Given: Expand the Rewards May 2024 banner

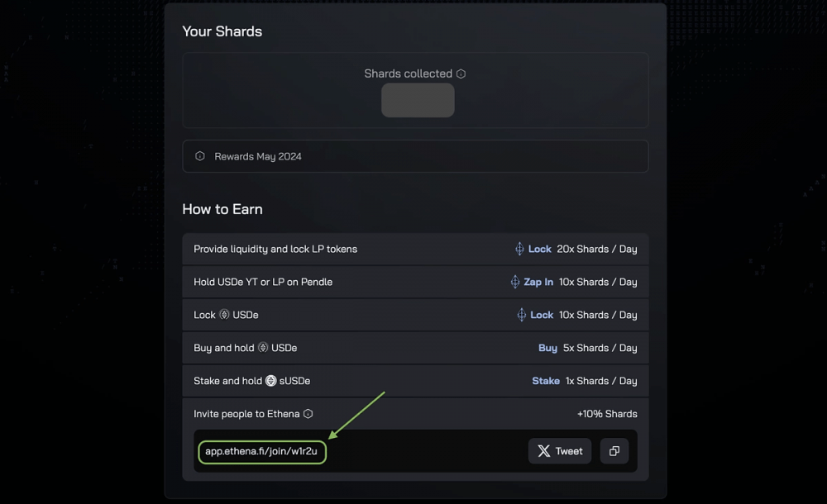Looking at the screenshot, I should [x=416, y=156].
